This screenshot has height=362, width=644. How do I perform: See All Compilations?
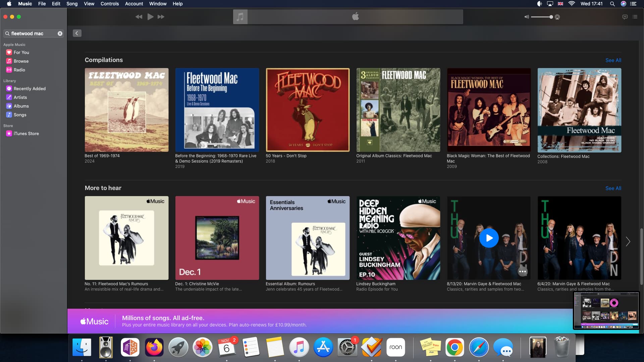613,60
